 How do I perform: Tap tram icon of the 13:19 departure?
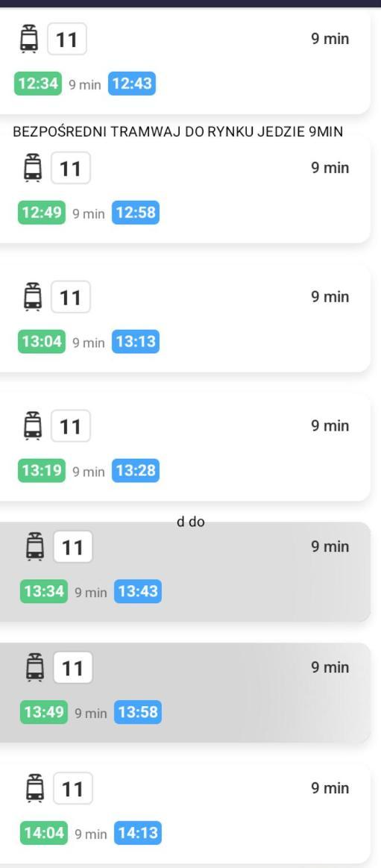click(x=33, y=425)
